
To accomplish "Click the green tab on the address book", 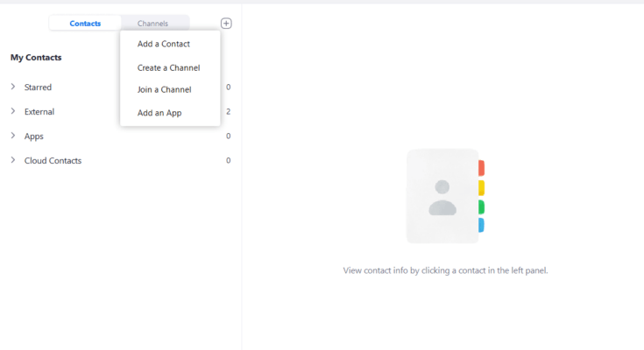I will point(481,206).
